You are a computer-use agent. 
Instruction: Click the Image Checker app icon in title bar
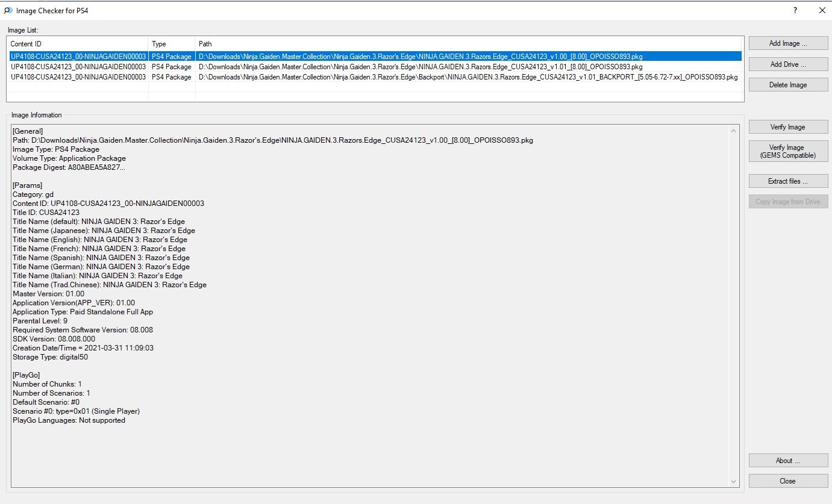(7, 10)
